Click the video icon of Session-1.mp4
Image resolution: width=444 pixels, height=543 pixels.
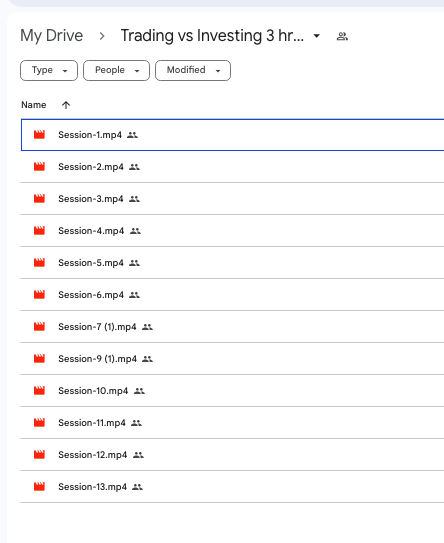tap(39, 135)
